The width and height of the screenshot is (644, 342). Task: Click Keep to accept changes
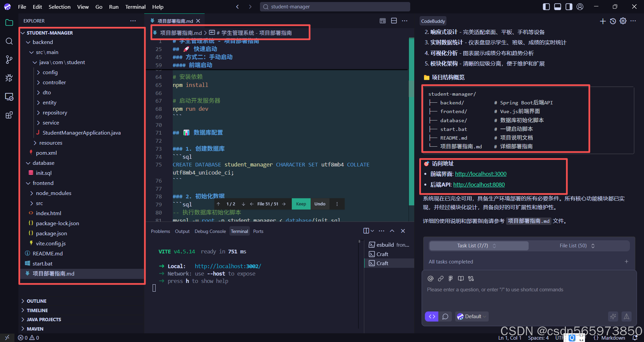coord(301,204)
